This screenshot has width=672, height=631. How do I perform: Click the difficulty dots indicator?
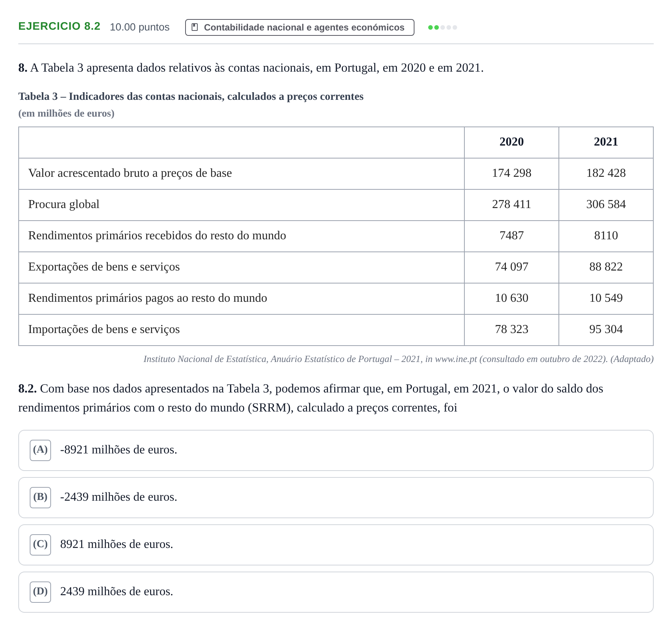point(442,27)
